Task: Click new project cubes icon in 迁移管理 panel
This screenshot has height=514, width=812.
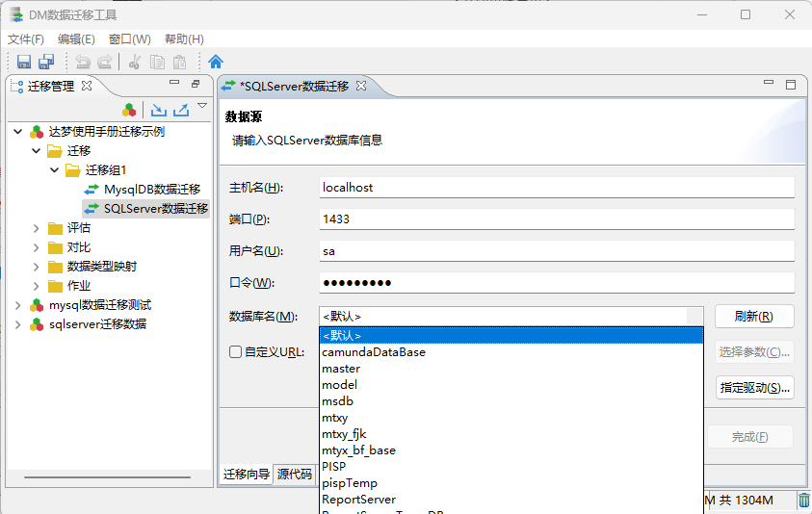Action: [x=129, y=110]
